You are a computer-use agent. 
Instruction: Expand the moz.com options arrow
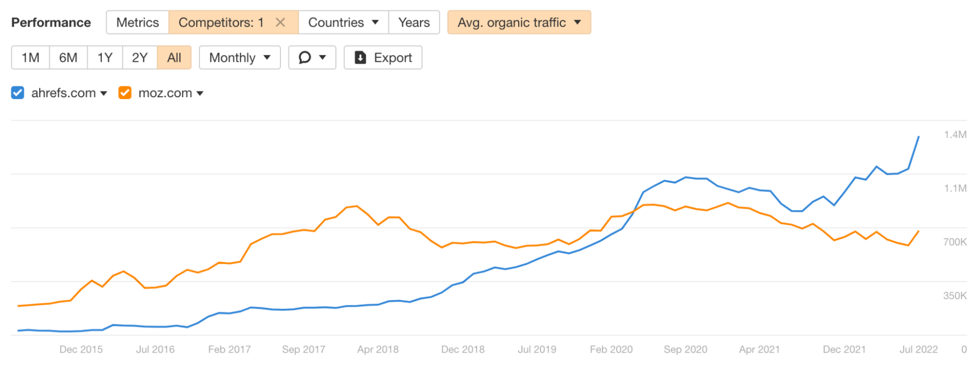tap(200, 93)
